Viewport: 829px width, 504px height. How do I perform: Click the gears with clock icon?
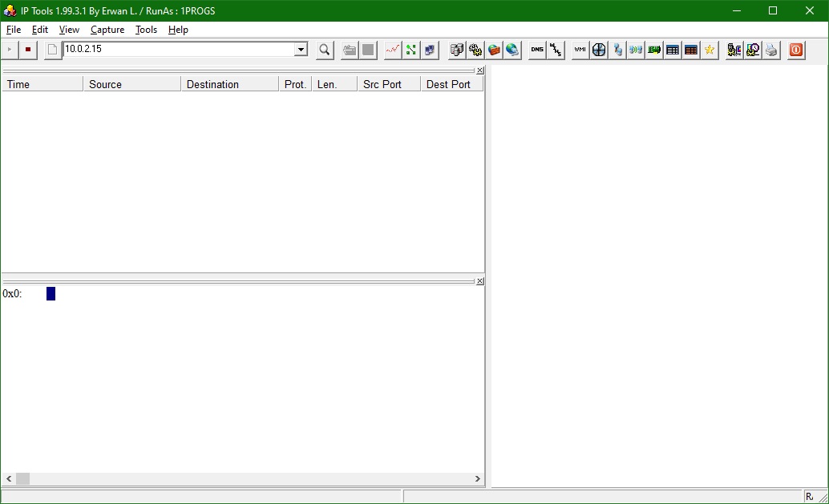(x=752, y=50)
